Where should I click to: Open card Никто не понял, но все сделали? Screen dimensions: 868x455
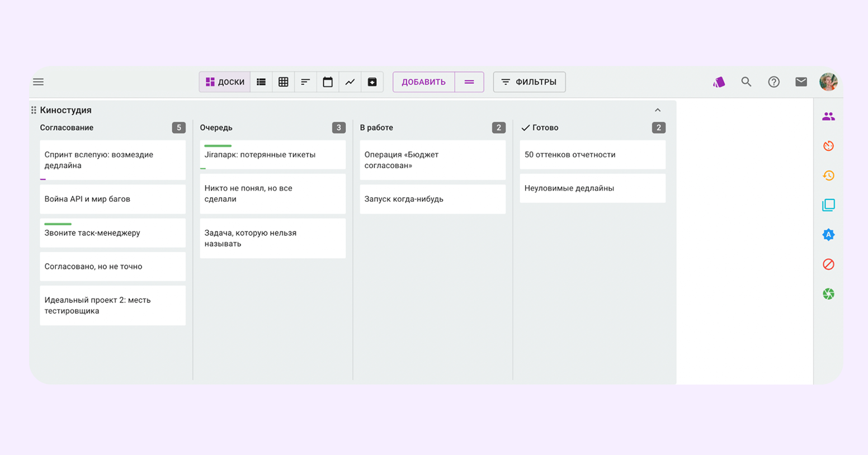point(272,193)
